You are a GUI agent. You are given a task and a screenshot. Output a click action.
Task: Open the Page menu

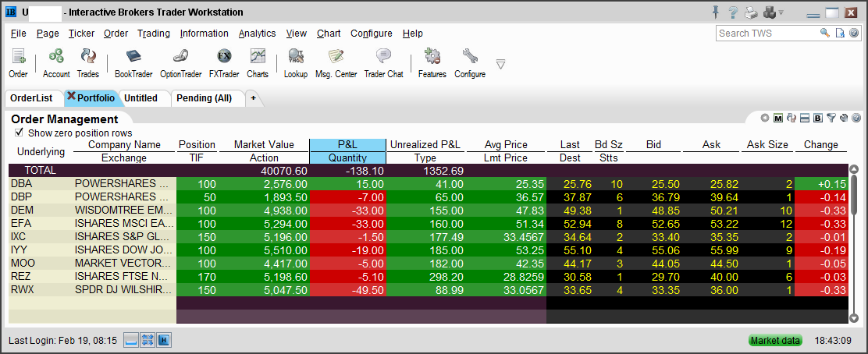[48, 34]
